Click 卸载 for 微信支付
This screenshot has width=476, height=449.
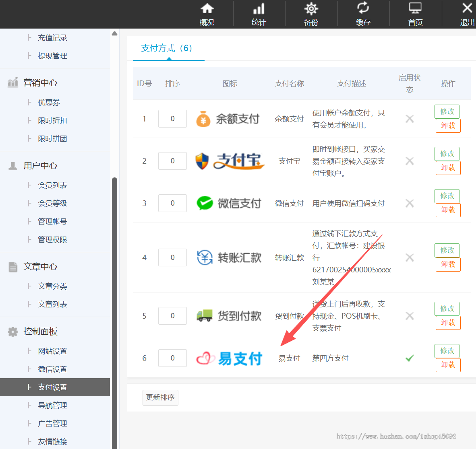[x=448, y=210]
